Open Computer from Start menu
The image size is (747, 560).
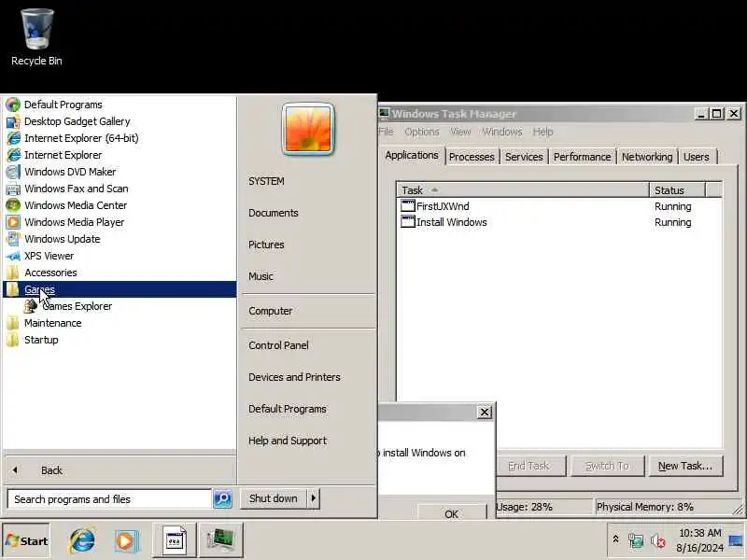(271, 311)
